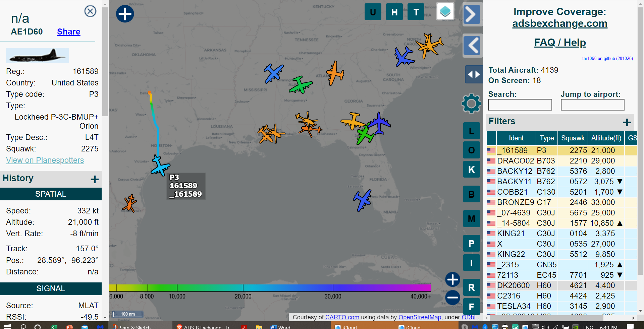Sort table by Ident column
Image resolution: width=644 pixels, height=329 pixels.
coord(516,138)
